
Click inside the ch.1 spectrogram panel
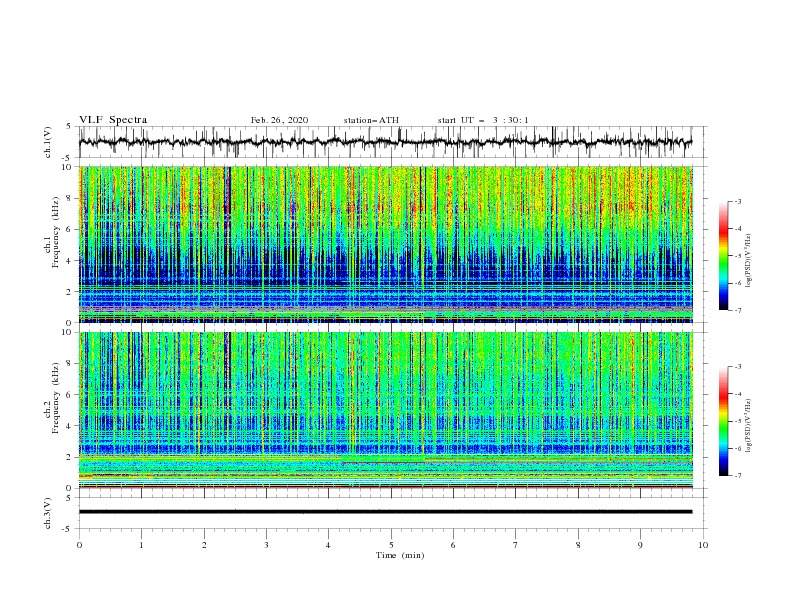pyautogui.click(x=386, y=244)
